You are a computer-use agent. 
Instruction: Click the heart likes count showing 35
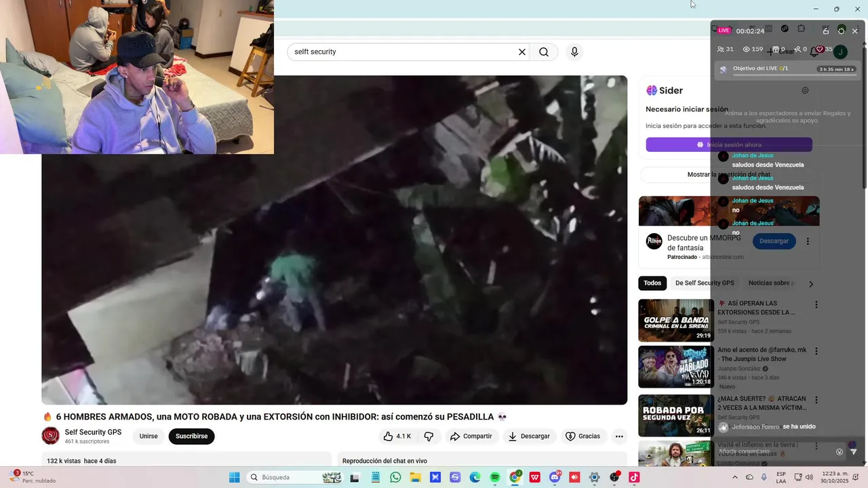824,49
